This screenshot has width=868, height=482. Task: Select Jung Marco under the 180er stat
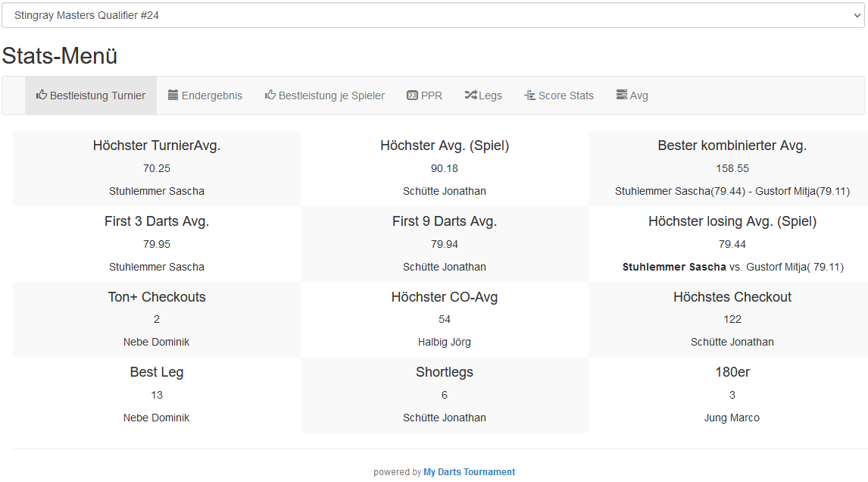pyautogui.click(x=732, y=418)
